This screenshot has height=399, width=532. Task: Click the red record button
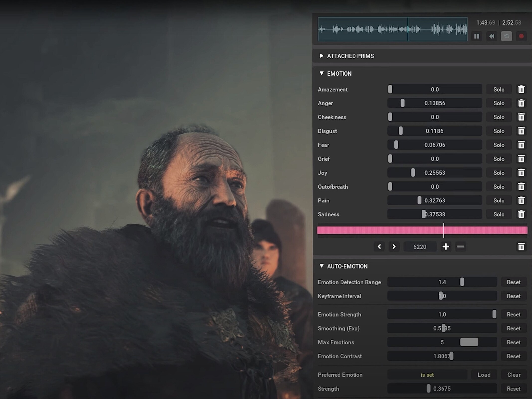(x=521, y=36)
